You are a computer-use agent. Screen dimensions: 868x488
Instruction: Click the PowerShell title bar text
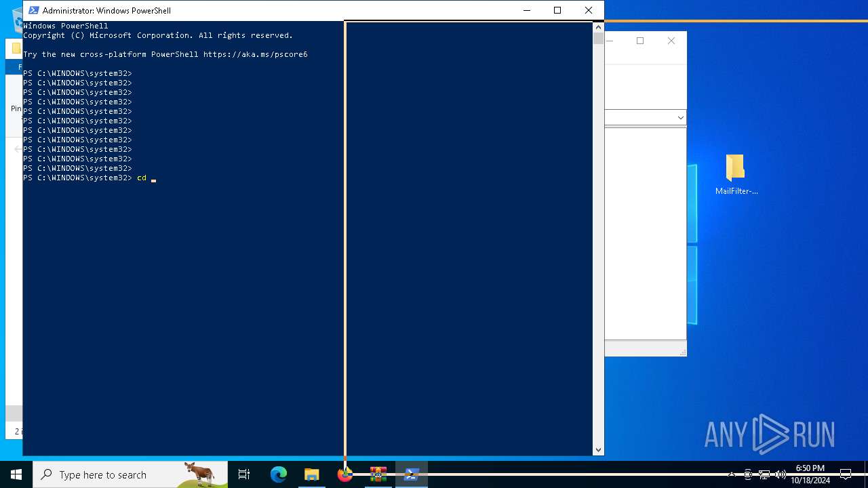tap(106, 10)
